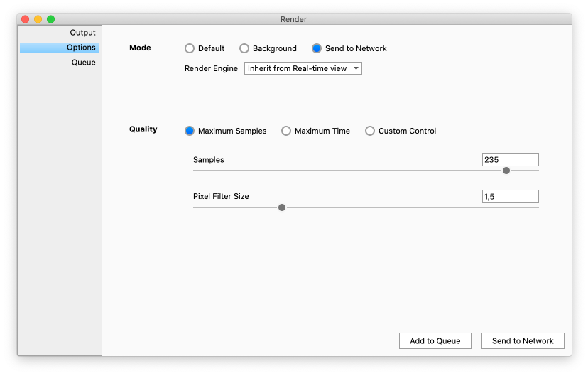Click the Pixel Filter Size value field

509,196
